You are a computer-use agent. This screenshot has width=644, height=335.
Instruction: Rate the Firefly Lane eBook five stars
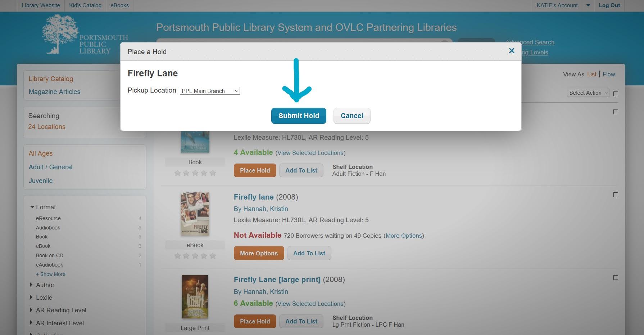tap(213, 256)
